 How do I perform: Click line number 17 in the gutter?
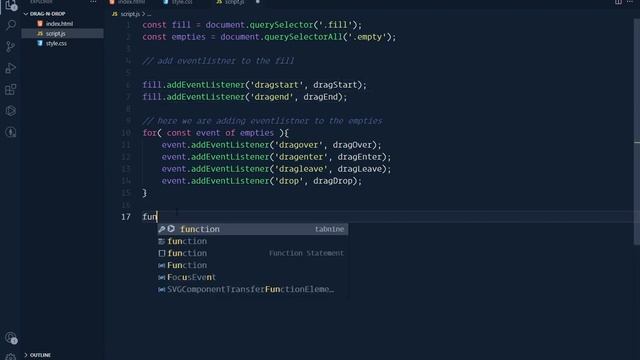(126, 217)
